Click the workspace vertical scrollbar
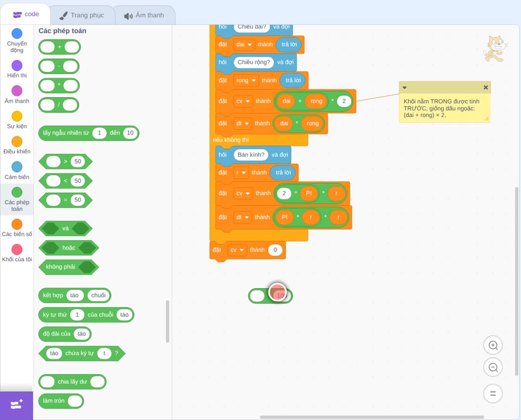Screen dimensions: 521x420 [516, 281]
